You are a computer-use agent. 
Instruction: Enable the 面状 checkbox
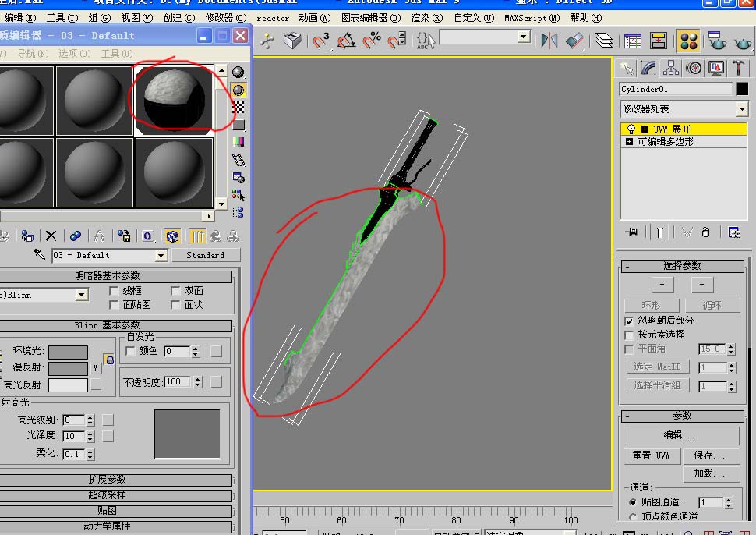[175, 305]
